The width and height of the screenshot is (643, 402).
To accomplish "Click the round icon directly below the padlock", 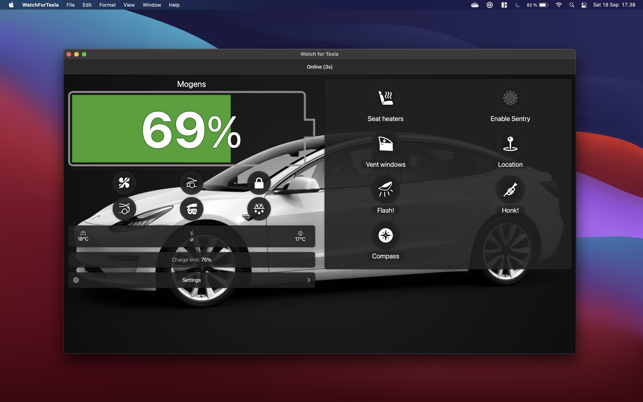I will tap(259, 209).
